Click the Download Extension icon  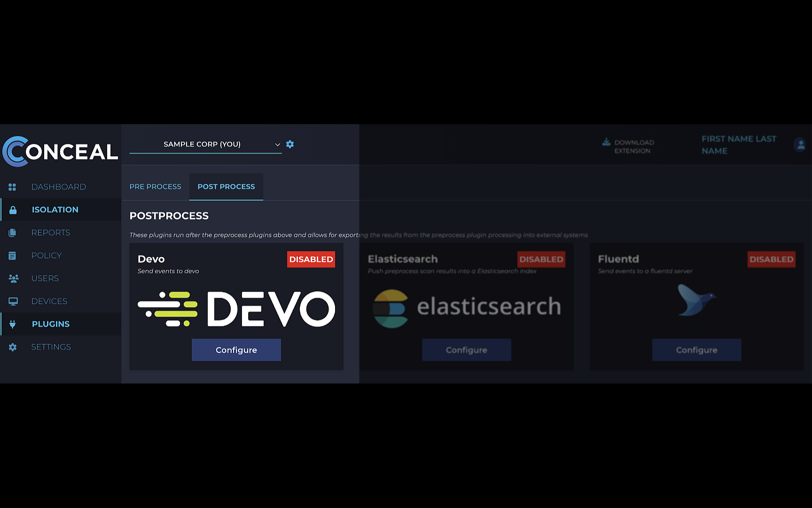[x=606, y=142]
